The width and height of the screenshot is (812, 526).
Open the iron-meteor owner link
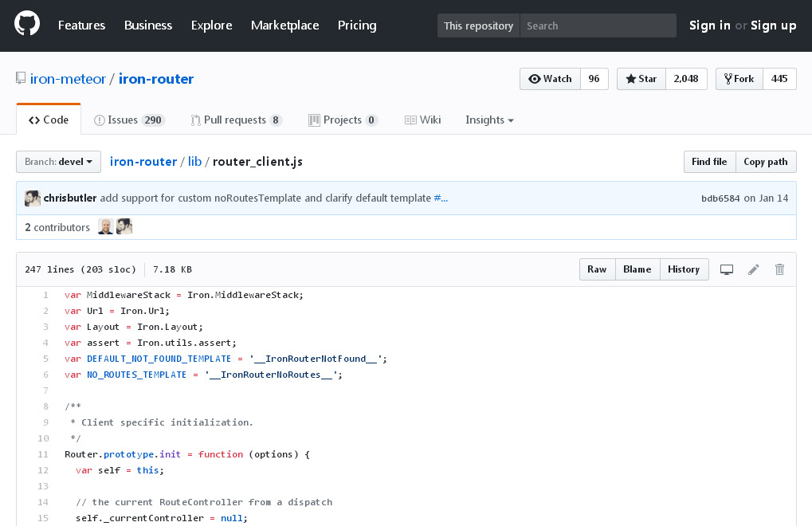coord(69,79)
